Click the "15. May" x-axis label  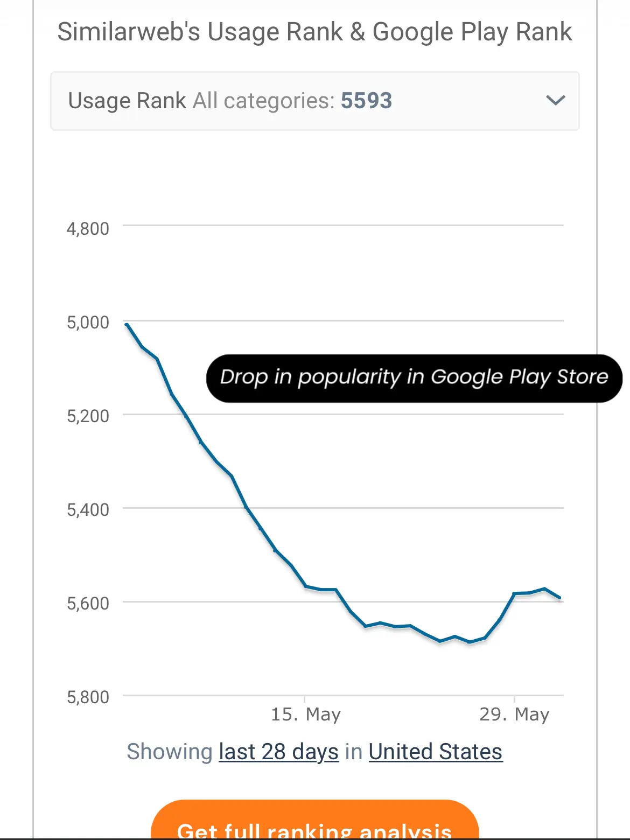[305, 715]
